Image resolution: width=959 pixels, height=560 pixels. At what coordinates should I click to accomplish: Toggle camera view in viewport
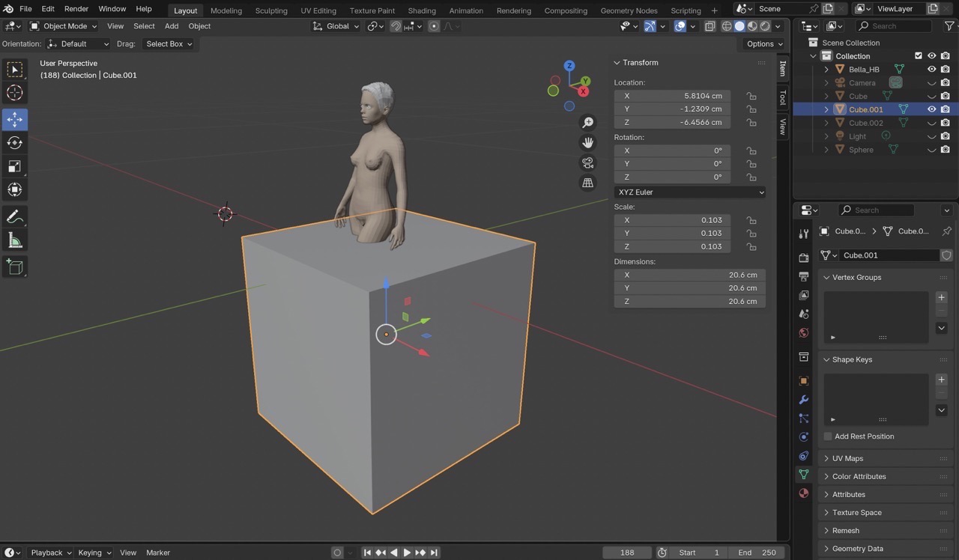point(588,162)
